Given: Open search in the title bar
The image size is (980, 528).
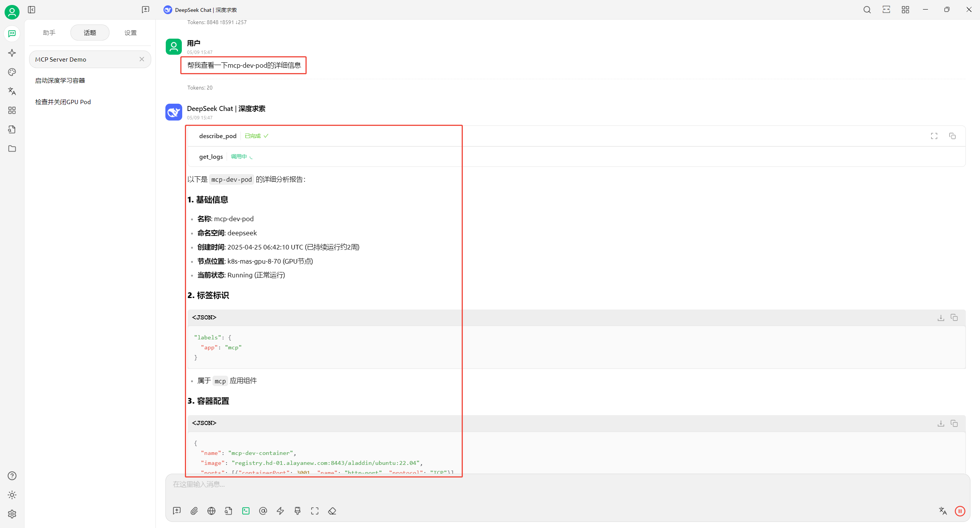Looking at the screenshot, I should pyautogui.click(x=867, y=10).
